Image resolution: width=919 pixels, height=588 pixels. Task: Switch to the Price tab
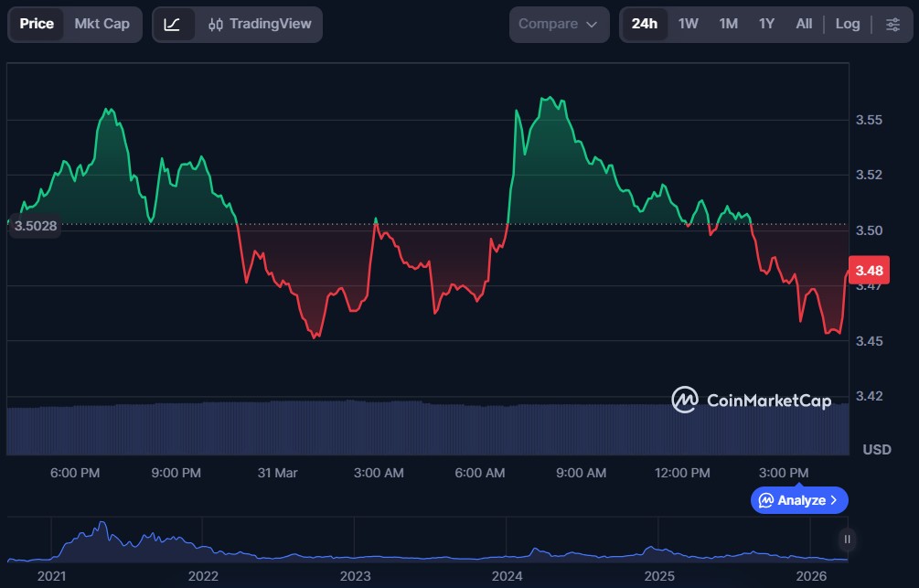(37, 25)
